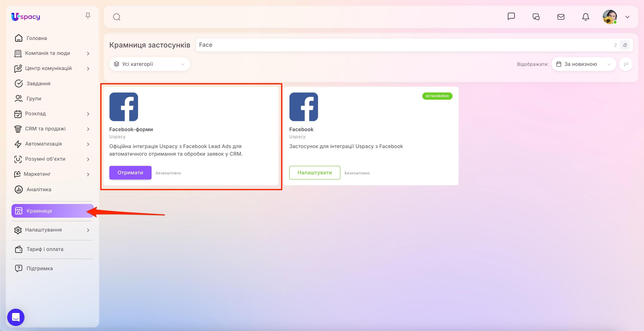
Task: Click the Отримати button
Action: click(x=130, y=173)
